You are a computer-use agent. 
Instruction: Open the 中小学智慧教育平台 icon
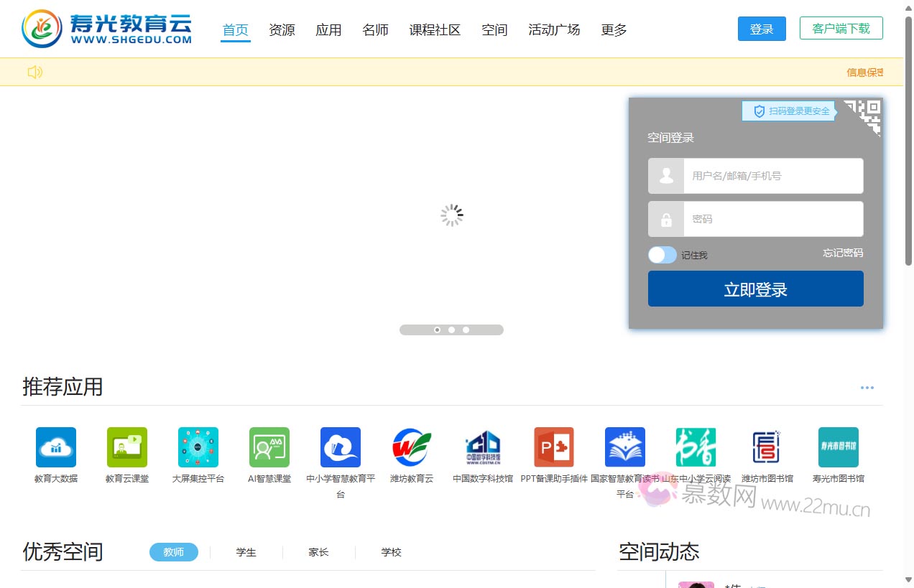coord(341,447)
